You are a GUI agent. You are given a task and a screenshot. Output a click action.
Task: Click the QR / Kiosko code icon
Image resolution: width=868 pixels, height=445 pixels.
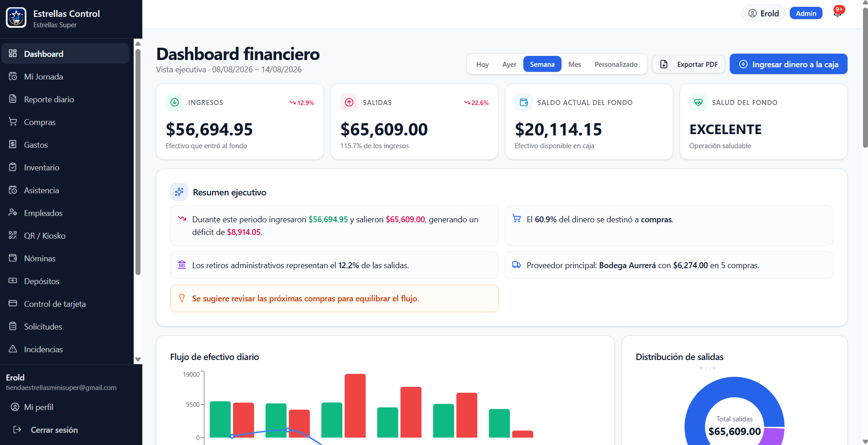coord(13,235)
